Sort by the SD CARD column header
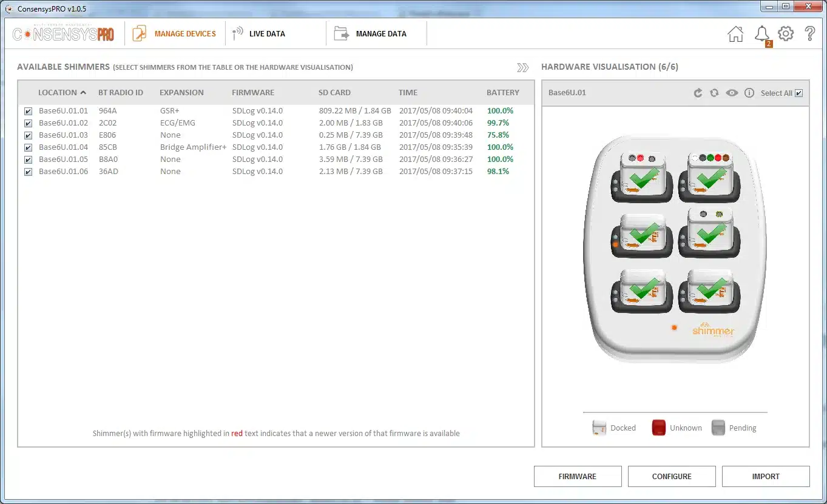This screenshot has width=827, height=504. [x=334, y=93]
